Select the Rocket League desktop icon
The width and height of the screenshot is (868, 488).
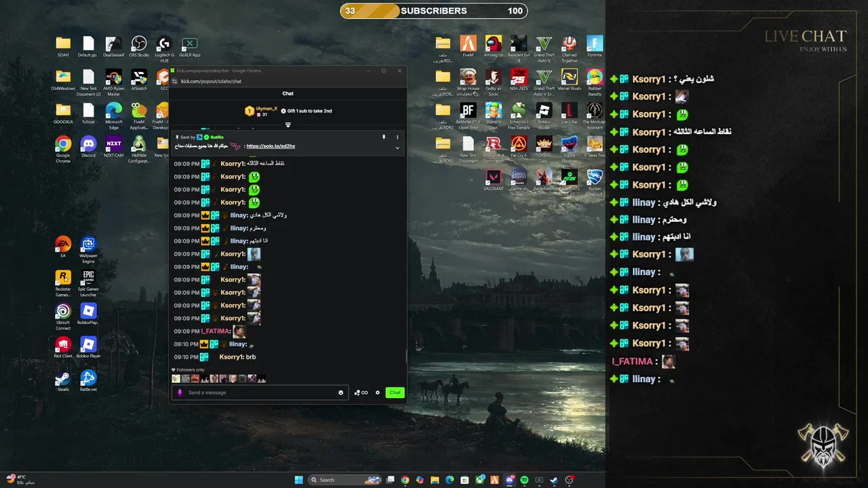595,182
